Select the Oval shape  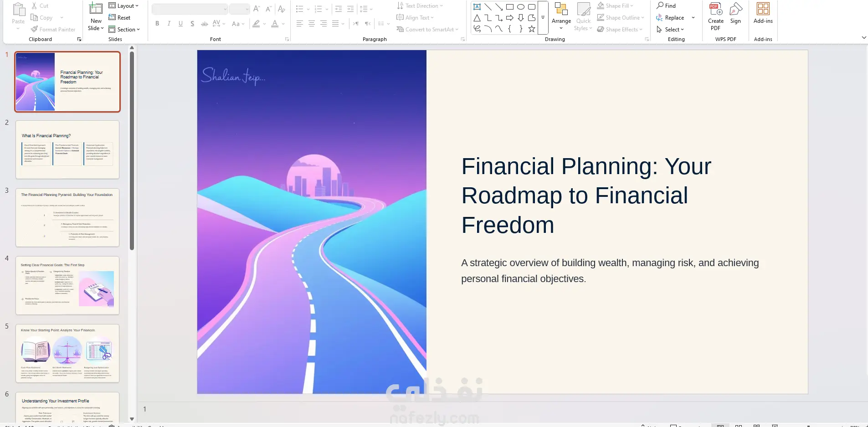[x=521, y=7]
